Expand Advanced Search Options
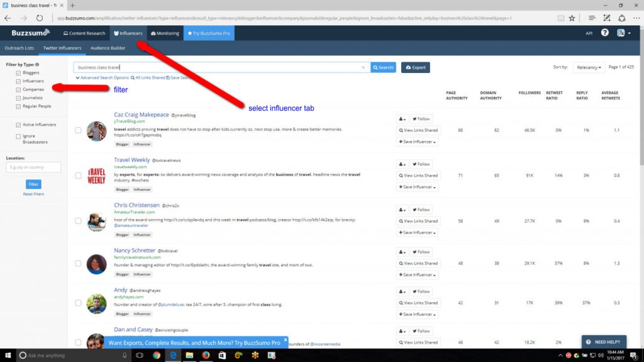Viewport: 644px width, 362px height. click(103, 77)
